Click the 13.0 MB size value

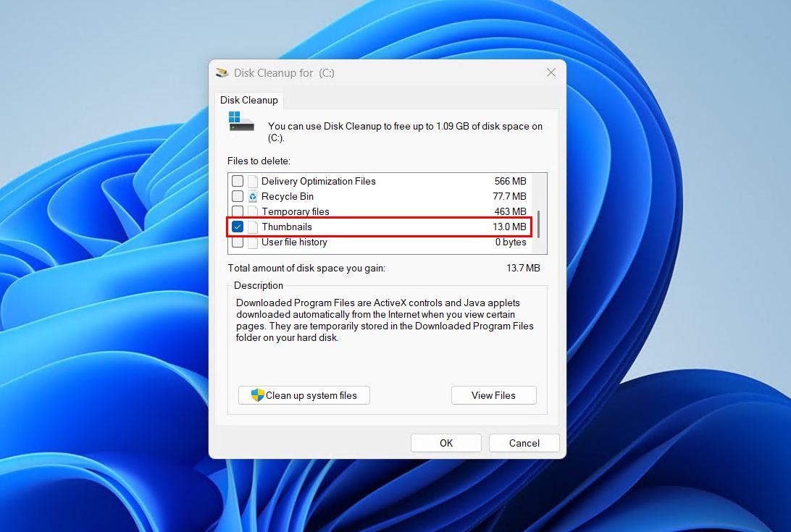point(509,227)
